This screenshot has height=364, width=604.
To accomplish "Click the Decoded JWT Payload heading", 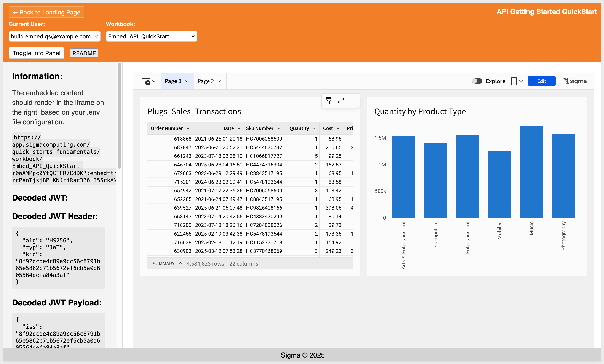I will coord(57,303).
